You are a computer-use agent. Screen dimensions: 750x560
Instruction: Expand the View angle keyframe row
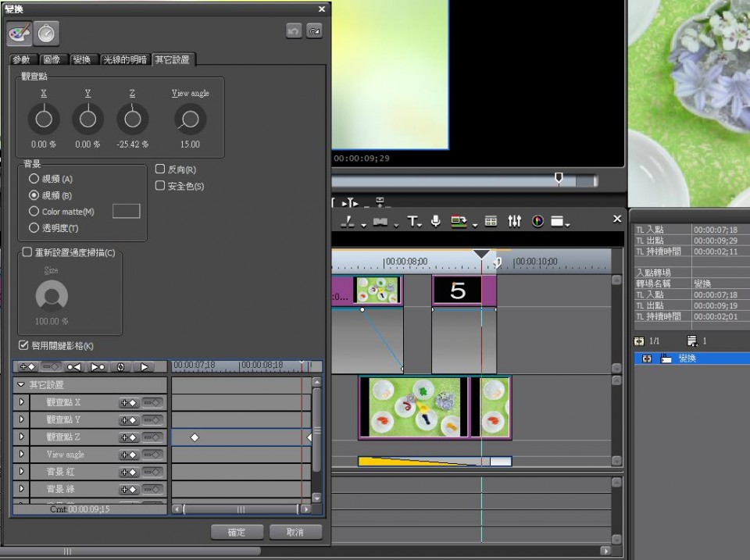point(21,455)
